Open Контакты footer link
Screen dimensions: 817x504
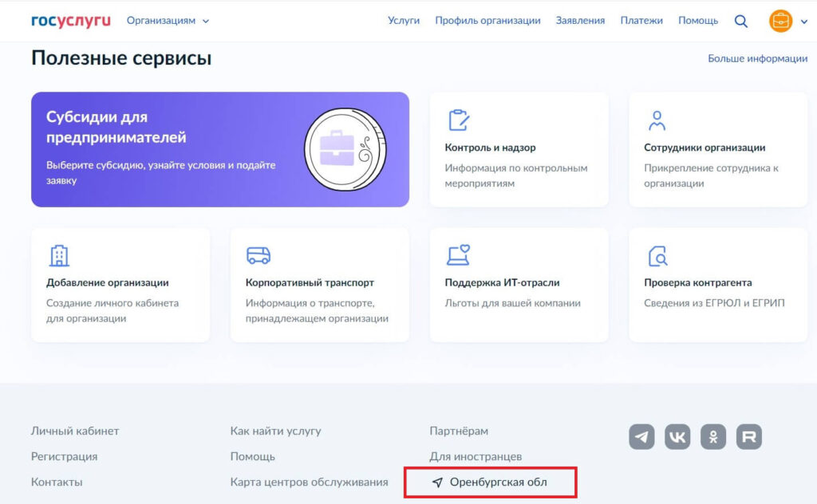57,482
